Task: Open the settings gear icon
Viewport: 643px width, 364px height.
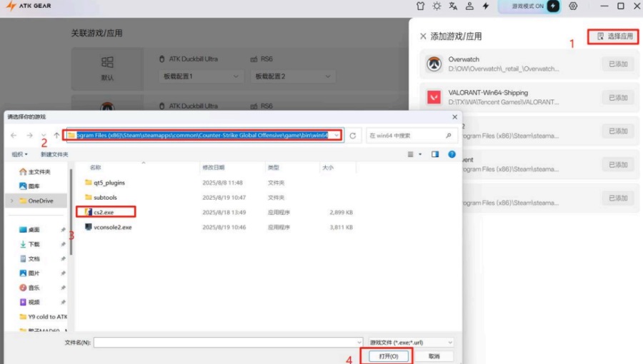Action: (x=573, y=6)
